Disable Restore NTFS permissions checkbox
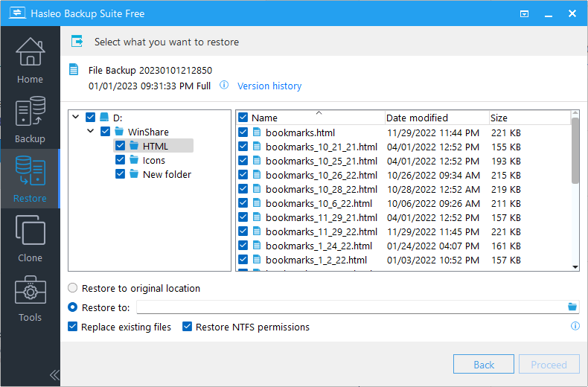The width and height of the screenshot is (588, 387). click(x=188, y=327)
